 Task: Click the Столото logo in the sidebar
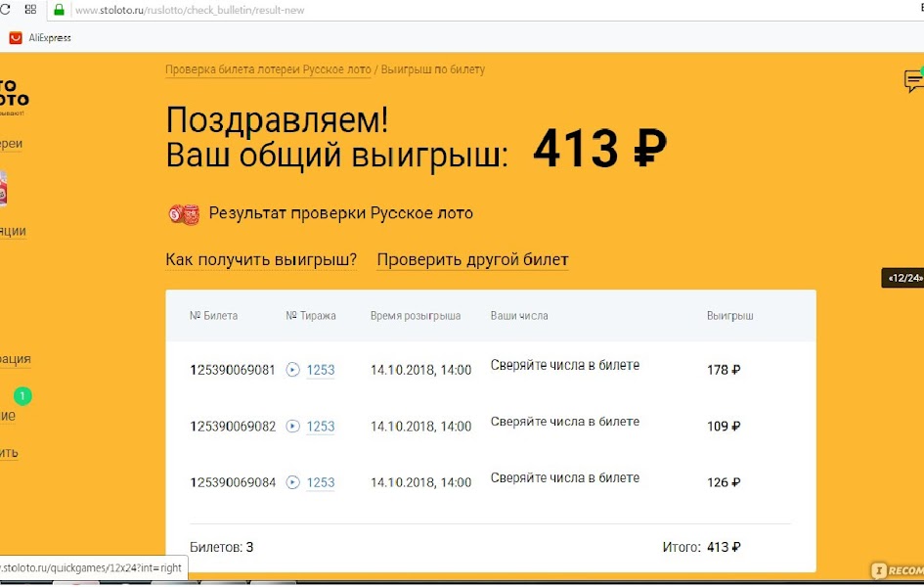(x=14, y=95)
